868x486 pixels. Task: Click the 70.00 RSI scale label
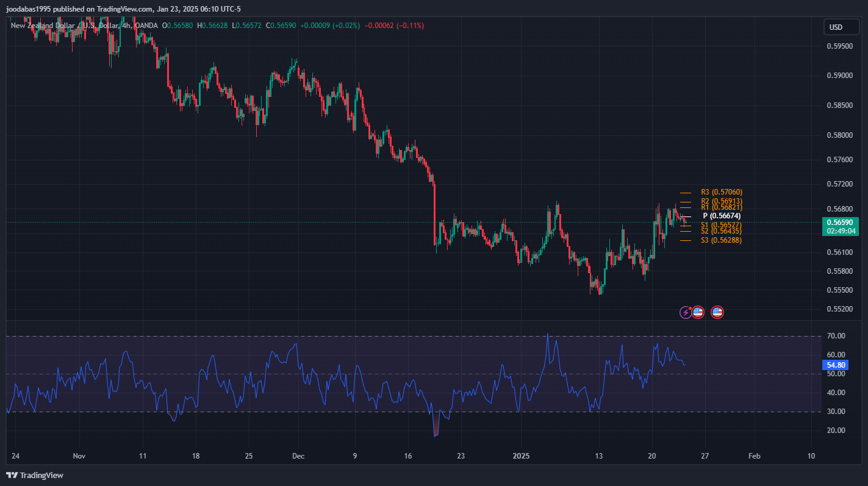coord(836,336)
